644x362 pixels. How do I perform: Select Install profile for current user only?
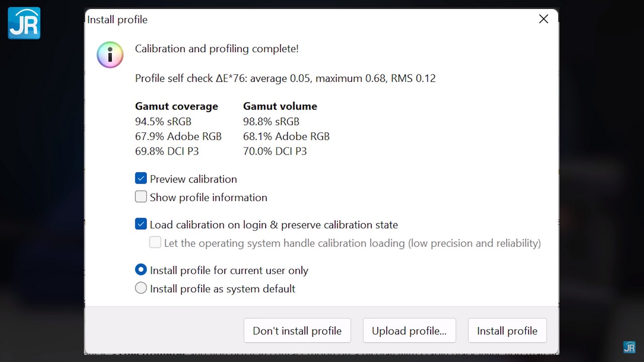click(x=141, y=270)
